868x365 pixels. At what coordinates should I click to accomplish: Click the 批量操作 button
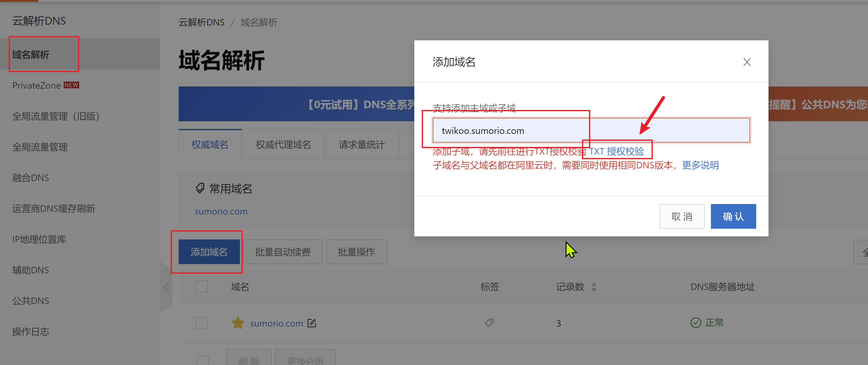tap(356, 252)
